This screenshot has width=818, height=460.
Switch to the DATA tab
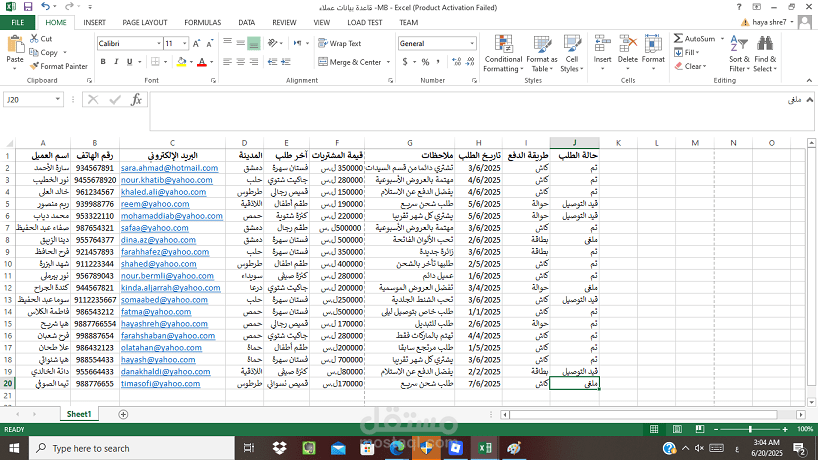click(246, 22)
